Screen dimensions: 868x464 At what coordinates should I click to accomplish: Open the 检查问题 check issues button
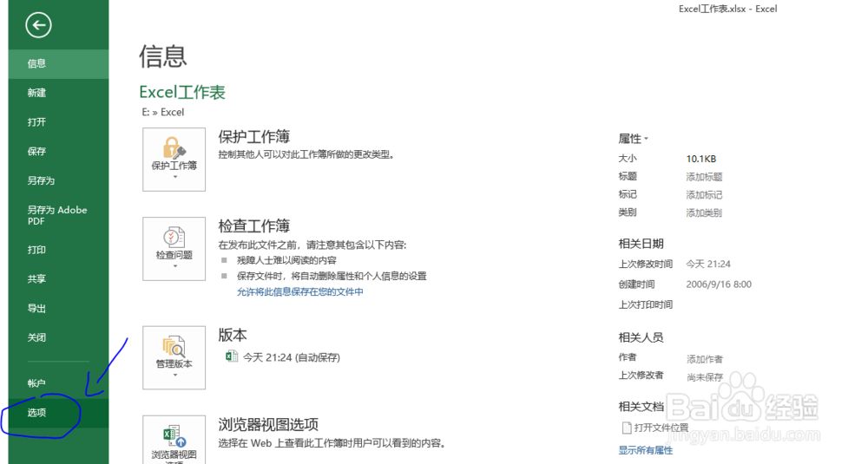pyautogui.click(x=174, y=249)
